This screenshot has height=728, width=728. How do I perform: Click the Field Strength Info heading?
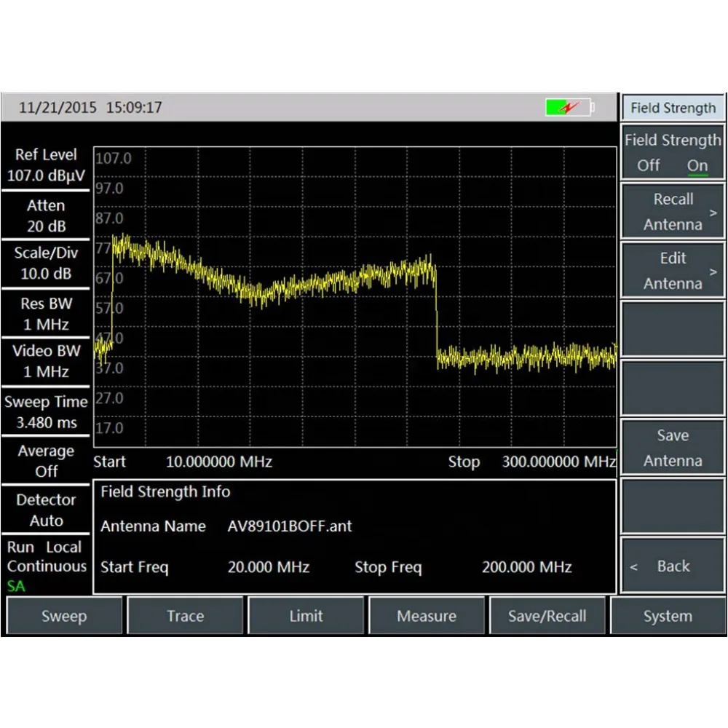click(165, 491)
